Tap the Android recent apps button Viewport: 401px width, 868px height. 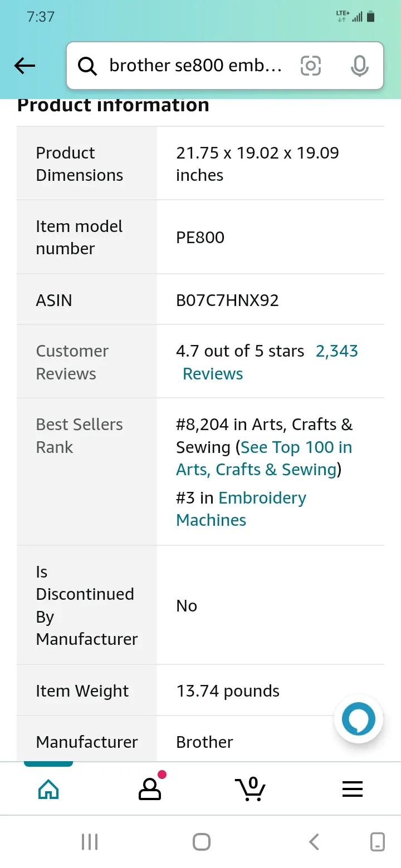click(90, 842)
